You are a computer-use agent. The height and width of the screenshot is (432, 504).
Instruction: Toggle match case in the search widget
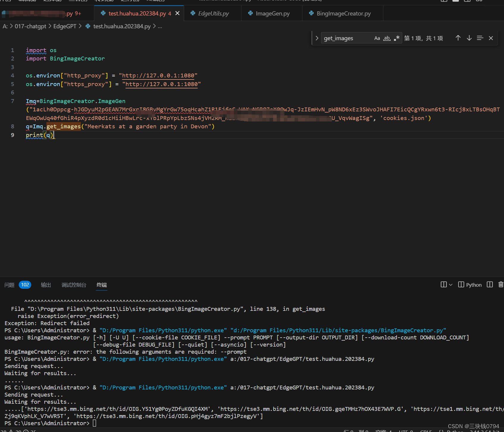[x=377, y=38]
